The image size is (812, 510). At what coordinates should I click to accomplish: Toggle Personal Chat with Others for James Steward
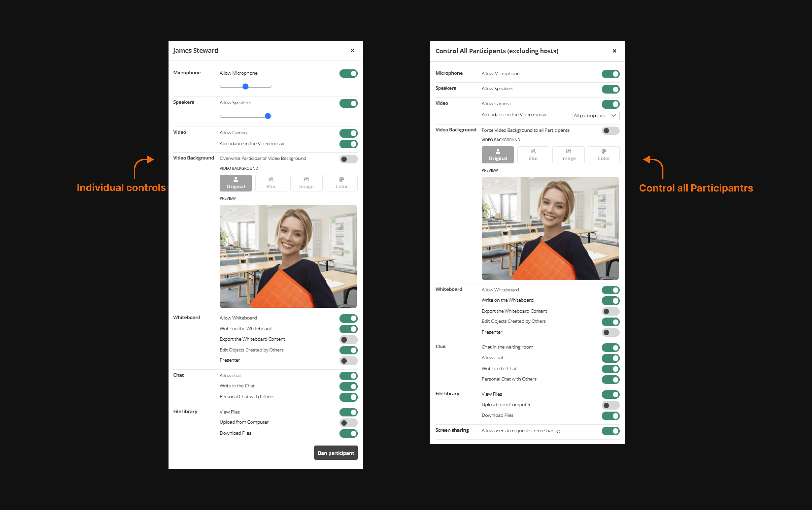[348, 397]
